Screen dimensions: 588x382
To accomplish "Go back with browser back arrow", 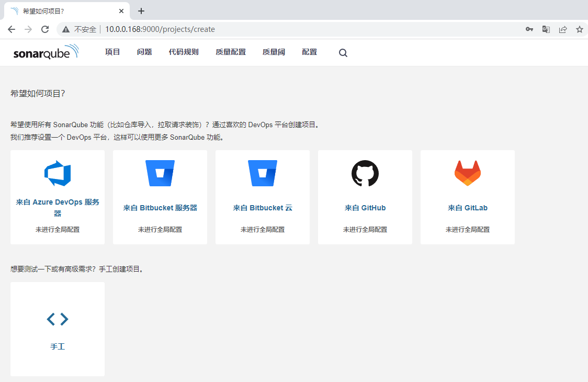I will [12, 29].
